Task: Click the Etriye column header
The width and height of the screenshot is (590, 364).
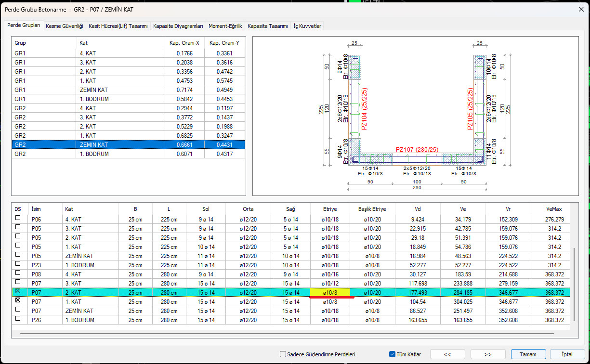Action: coord(330,209)
